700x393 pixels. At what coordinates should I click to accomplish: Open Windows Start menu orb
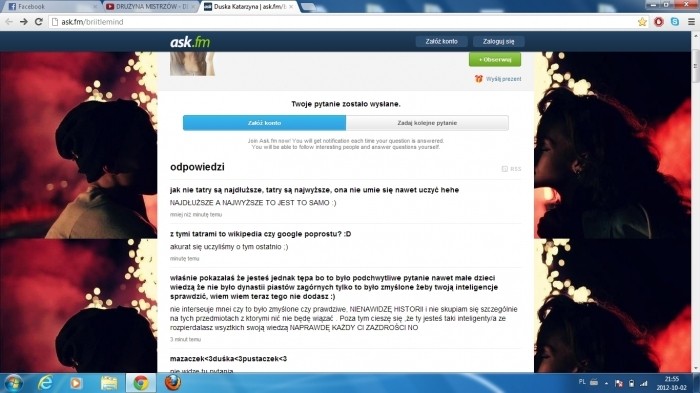[13, 383]
